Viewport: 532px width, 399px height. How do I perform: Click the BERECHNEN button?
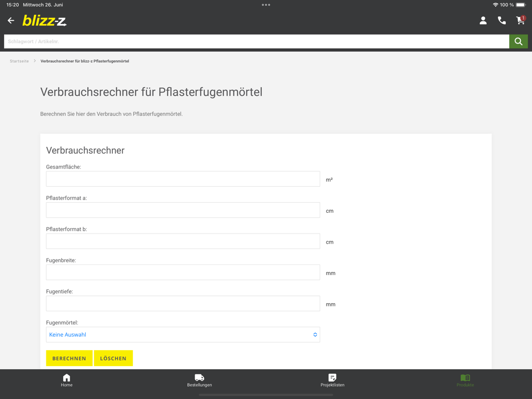[69, 358]
